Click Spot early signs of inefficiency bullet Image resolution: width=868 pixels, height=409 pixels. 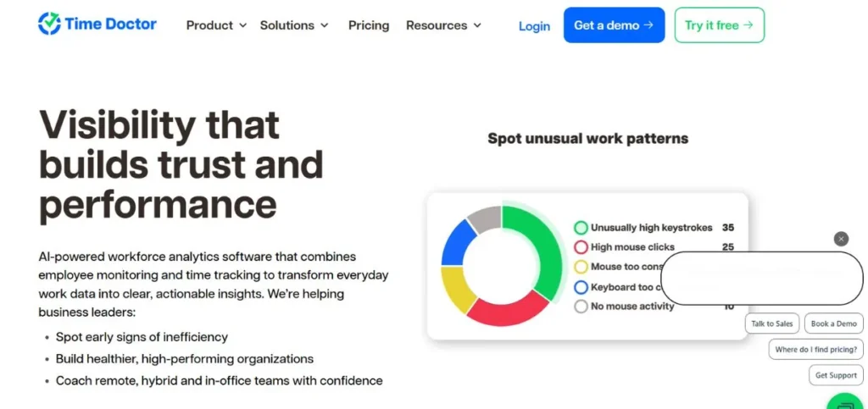tap(142, 337)
